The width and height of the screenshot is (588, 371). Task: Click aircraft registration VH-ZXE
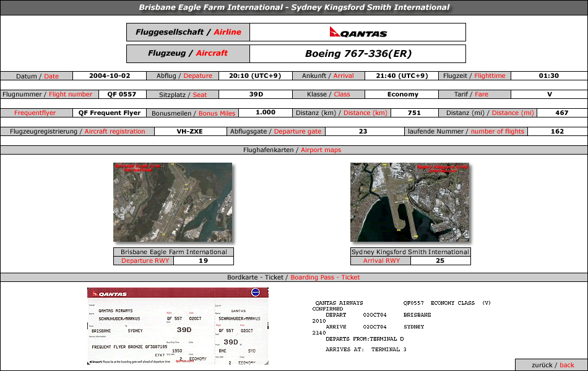[x=190, y=132]
